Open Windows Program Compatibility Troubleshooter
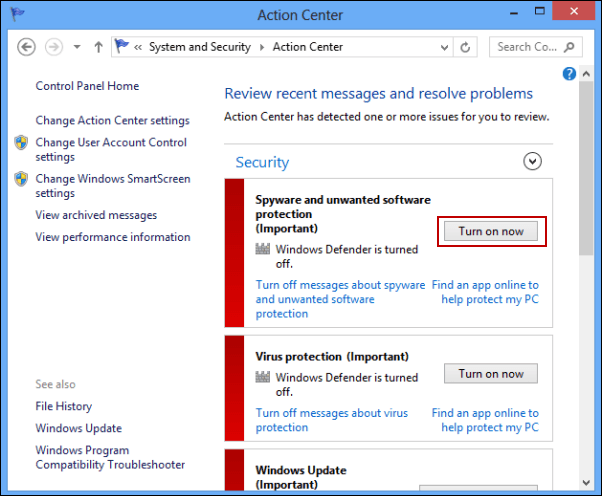This screenshot has height=496, width=602. coord(110,457)
